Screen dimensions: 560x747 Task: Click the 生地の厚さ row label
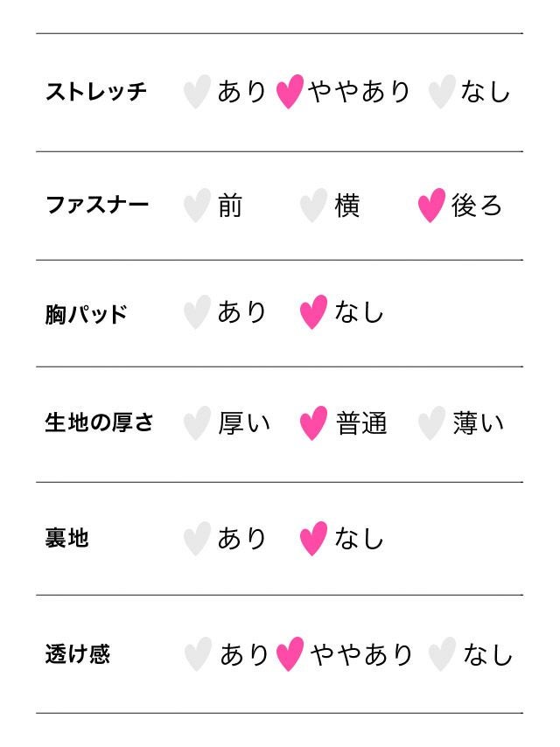pyautogui.click(x=99, y=423)
